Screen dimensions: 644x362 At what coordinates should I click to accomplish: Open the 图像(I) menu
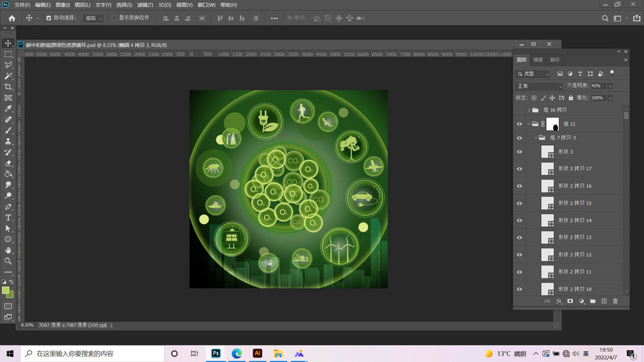pyautogui.click(x=62, y=5)
